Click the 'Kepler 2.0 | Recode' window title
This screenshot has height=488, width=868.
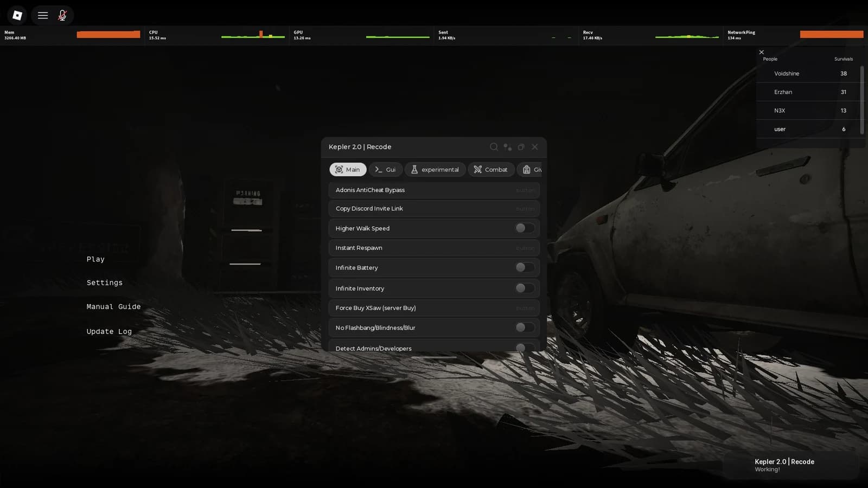point(360,147)
